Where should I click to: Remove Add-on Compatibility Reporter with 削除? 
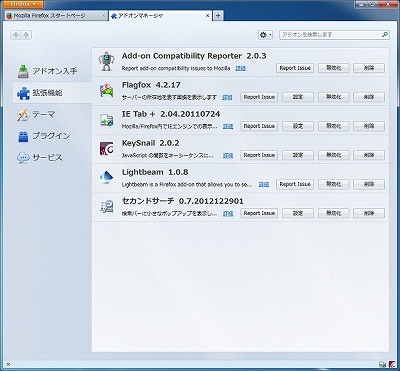[x=369, y=68]
